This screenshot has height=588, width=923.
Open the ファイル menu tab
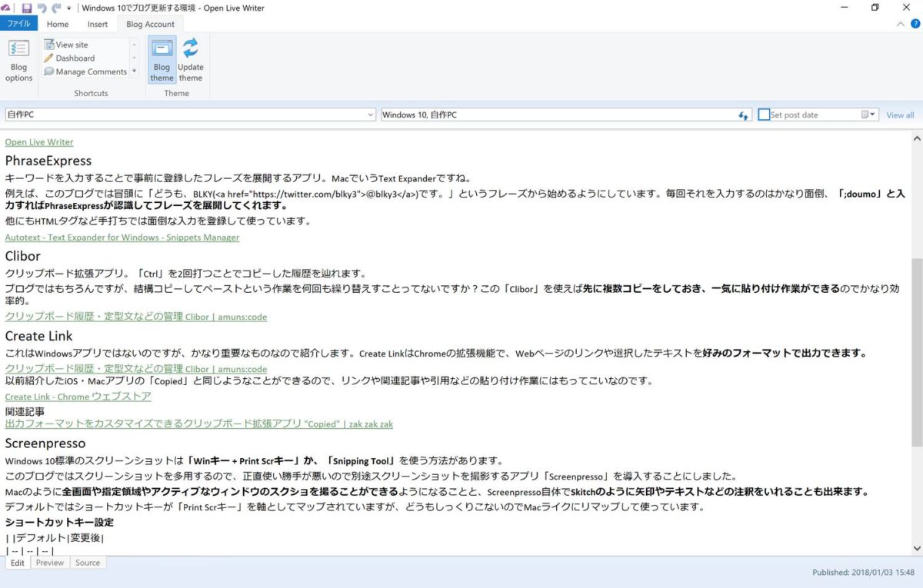(18, 24)
